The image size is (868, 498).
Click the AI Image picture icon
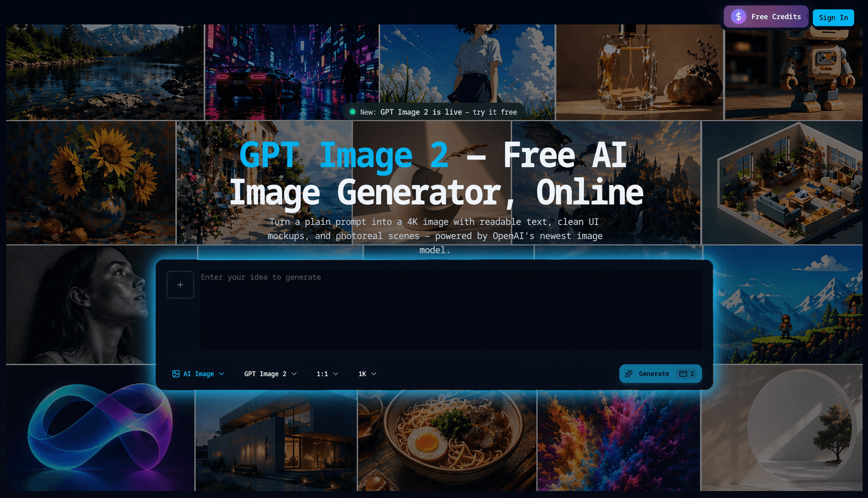(176, 374)
